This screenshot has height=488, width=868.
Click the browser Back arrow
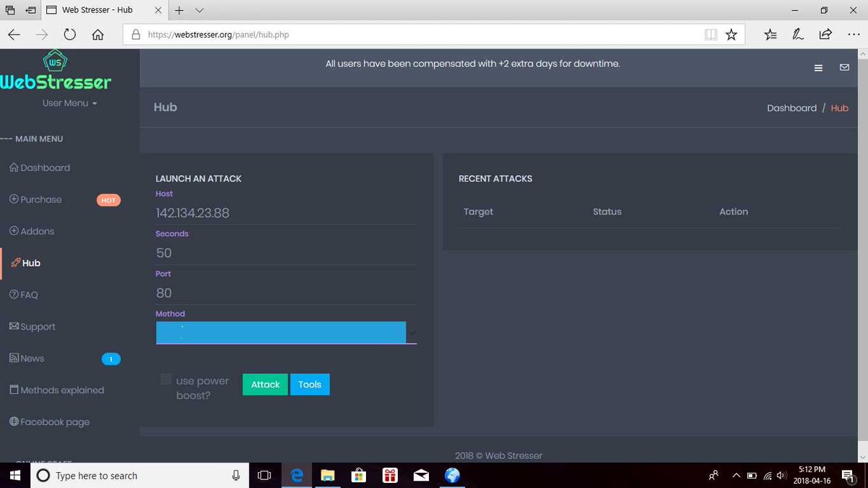[x=14, y=34]
